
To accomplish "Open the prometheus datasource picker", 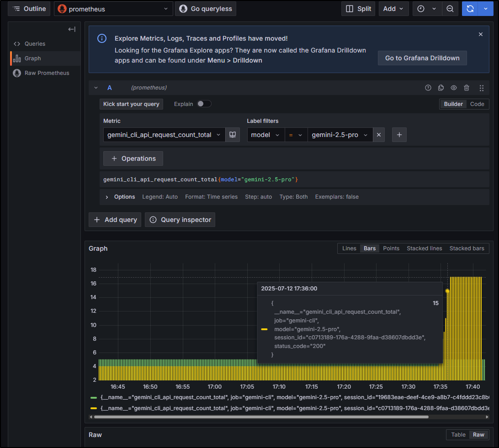I will 114,9.
